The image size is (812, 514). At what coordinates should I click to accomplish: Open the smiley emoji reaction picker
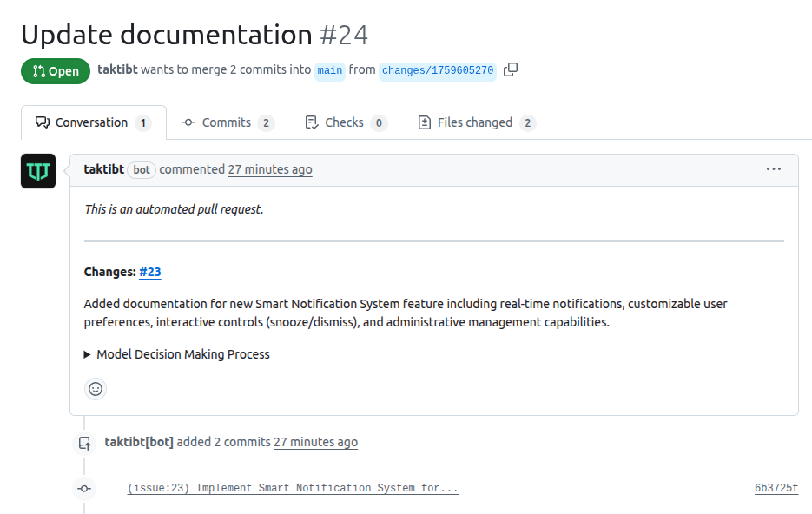click(96, 389)
